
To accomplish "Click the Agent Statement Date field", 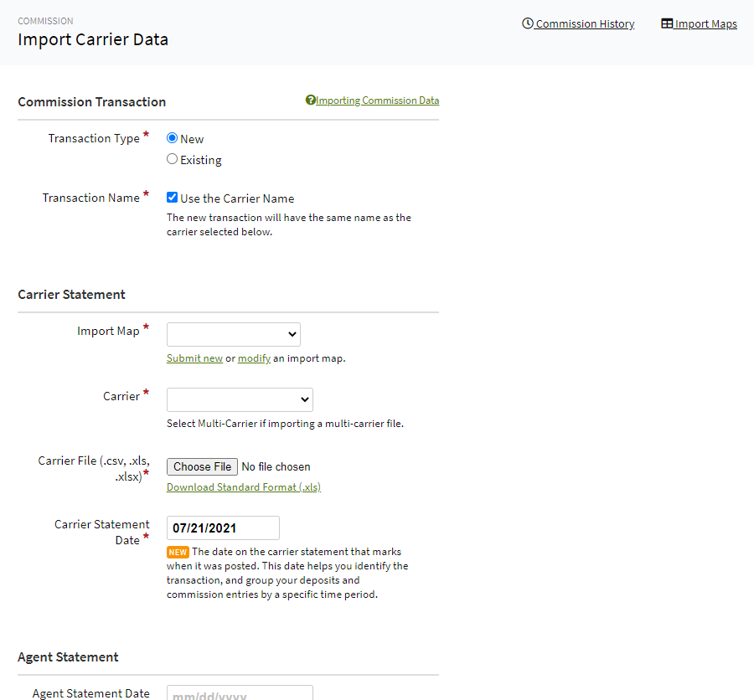I will pyautogui.click(x=240, y=693).
